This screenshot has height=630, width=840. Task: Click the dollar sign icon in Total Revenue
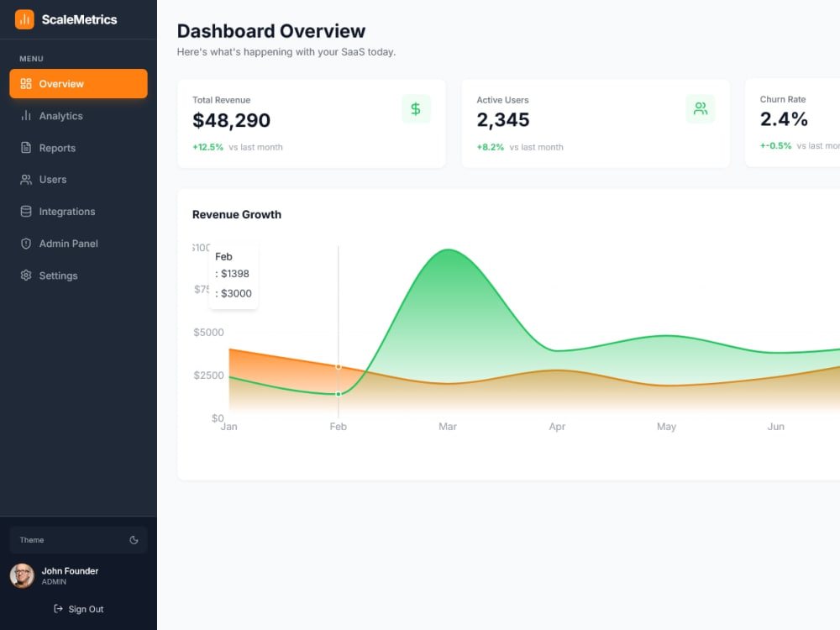[416, 108]
